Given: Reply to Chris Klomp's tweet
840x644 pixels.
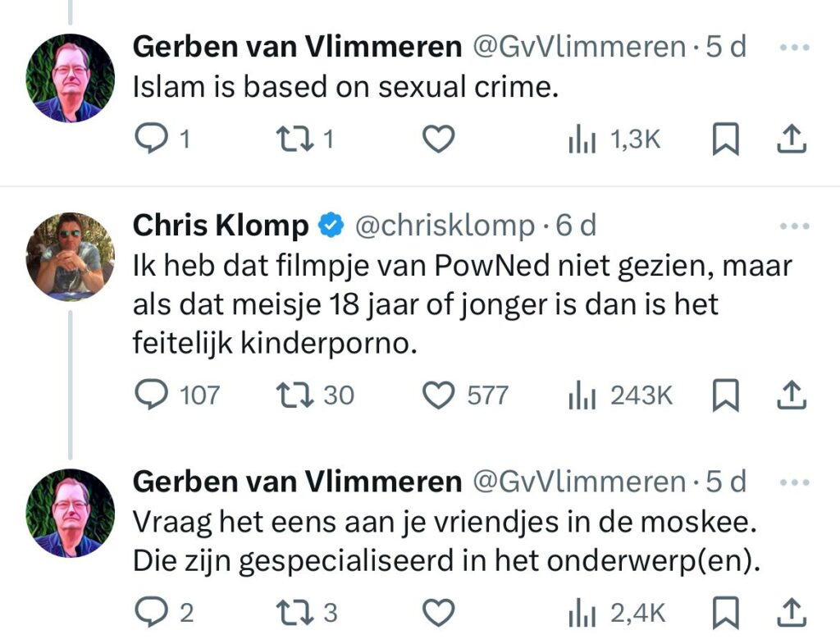Looking at the screenshot, I should (149, 395).
